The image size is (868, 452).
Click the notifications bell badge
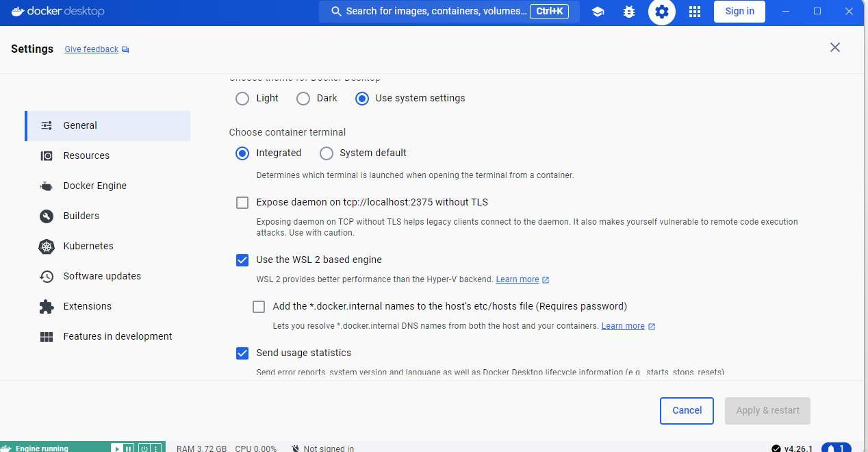pyautogui.click(x=836, y=448)
